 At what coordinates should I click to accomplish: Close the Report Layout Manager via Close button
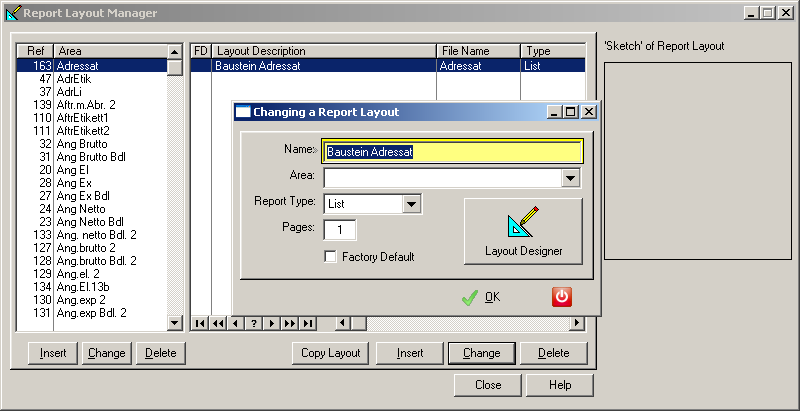pyautogui.click(x=488, y=385)
